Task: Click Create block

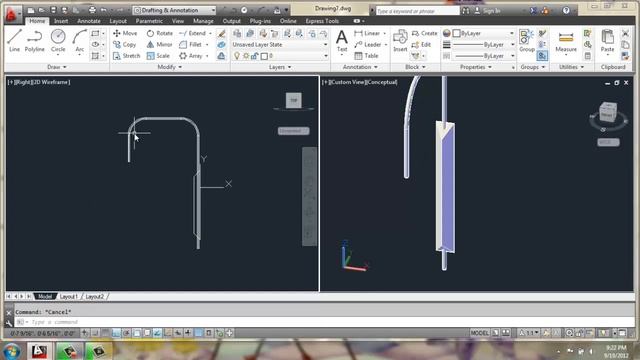Action: coord(424,33)
